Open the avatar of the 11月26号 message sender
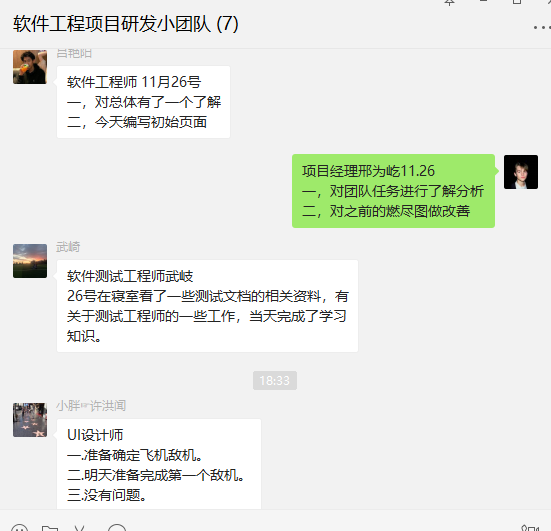Viewport: 551px width, 531px height. point(30,67)
